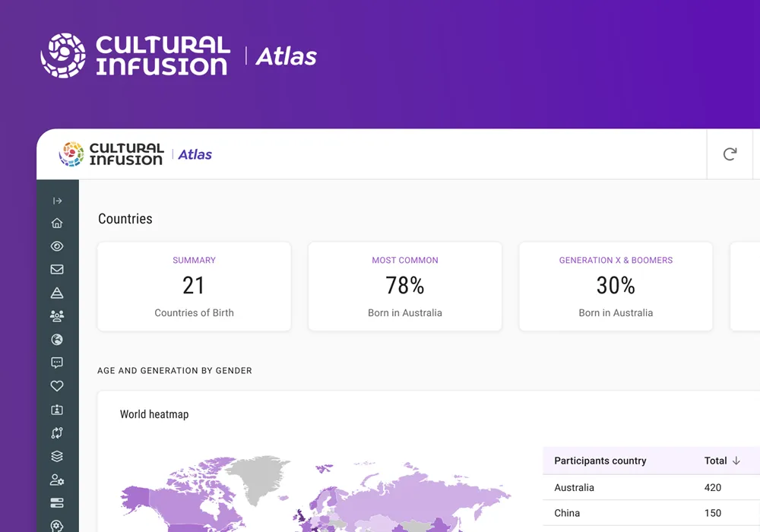Click the 'Atlas' text in banner

(286, 56)
